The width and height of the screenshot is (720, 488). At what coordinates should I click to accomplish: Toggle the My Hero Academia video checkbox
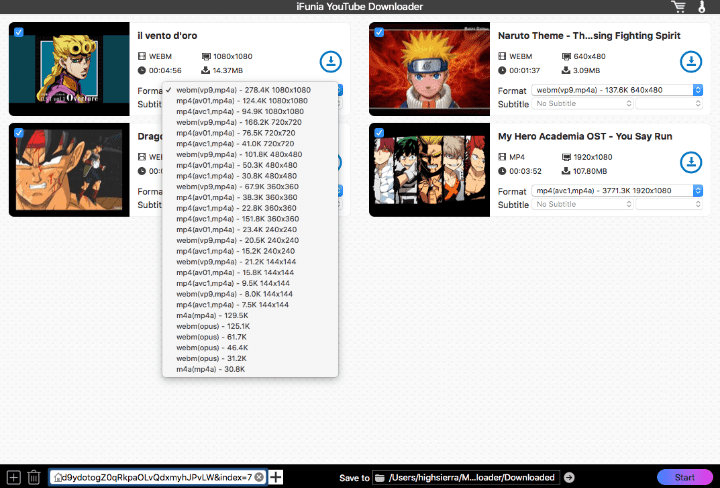tap(379, 132)
